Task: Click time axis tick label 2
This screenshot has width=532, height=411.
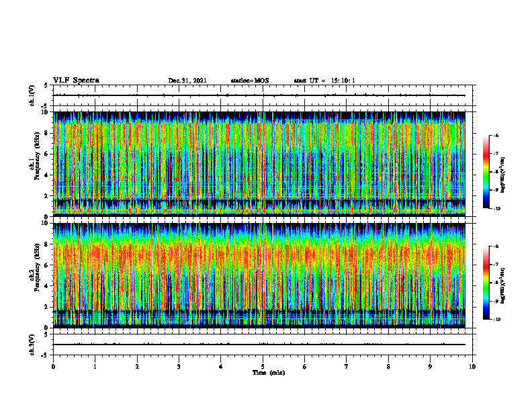Action: point(137,367)
